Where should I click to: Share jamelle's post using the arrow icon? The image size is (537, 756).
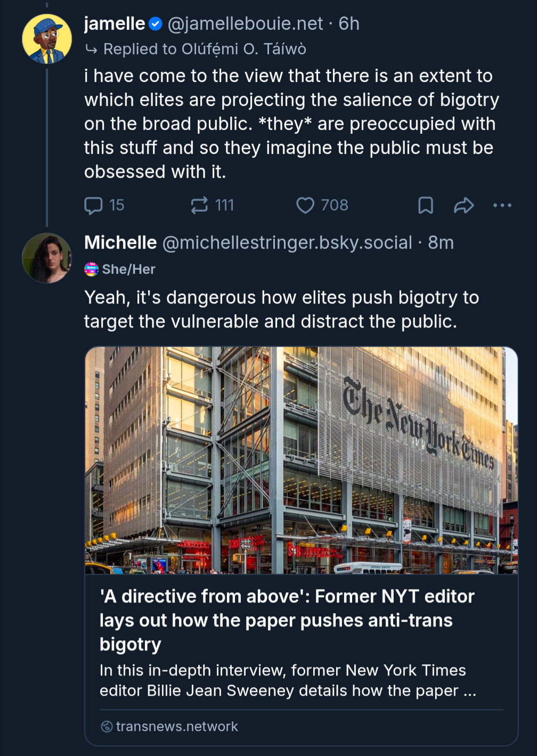click(x=463, y=205)
